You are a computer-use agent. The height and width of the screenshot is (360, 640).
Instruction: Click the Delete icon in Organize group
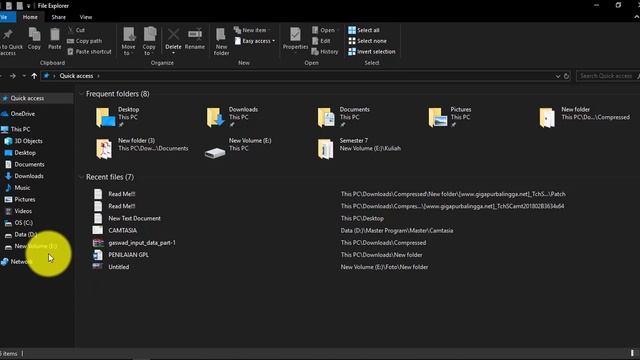(x=173, y=35)
